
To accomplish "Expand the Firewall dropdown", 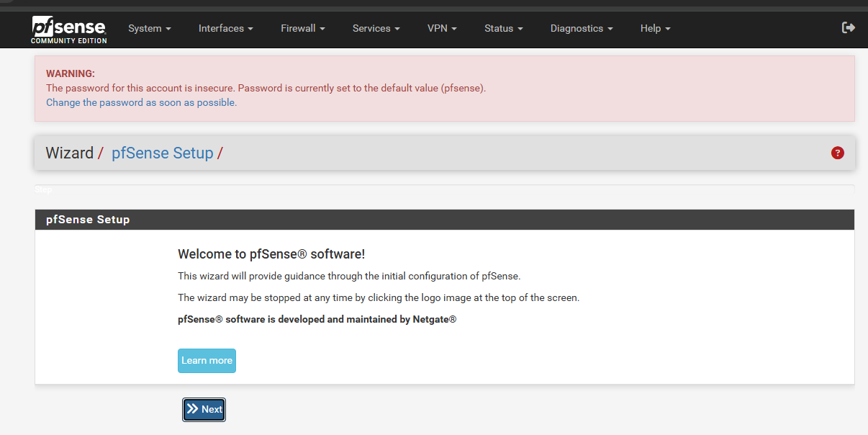I will coord(302,28).
